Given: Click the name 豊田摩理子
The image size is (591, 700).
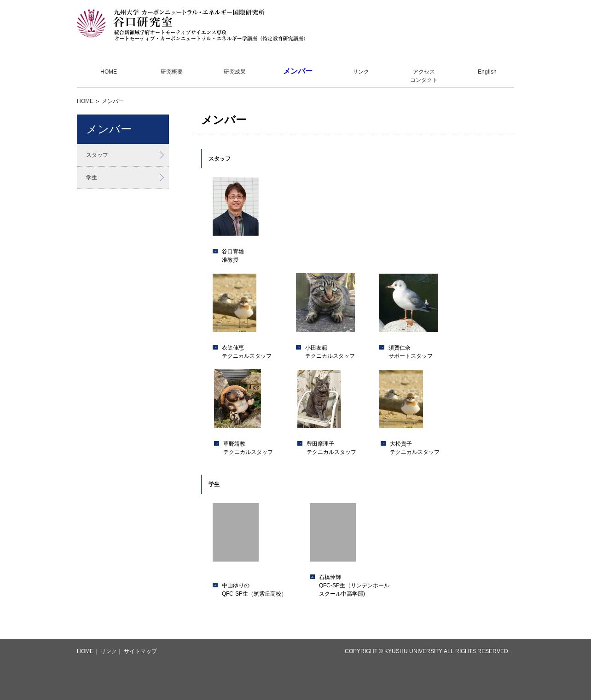Looking at the screenshot, I should 320,444.
